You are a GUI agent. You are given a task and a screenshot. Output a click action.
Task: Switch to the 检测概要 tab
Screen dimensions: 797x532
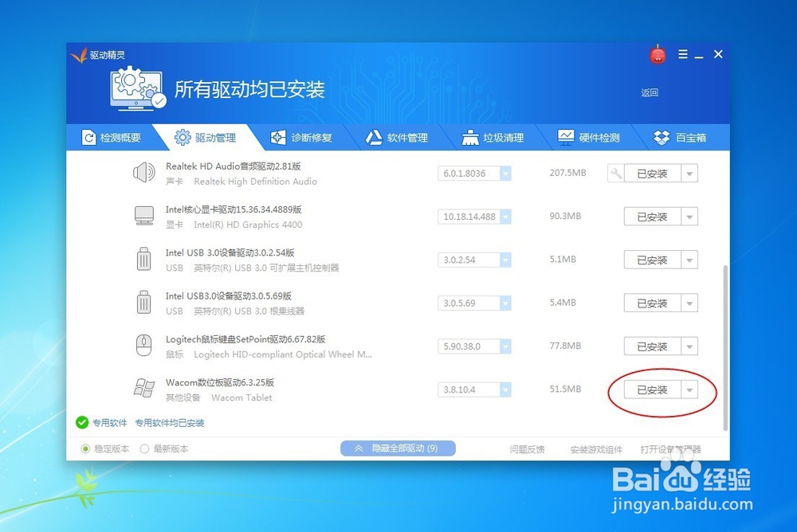point(112,138)
